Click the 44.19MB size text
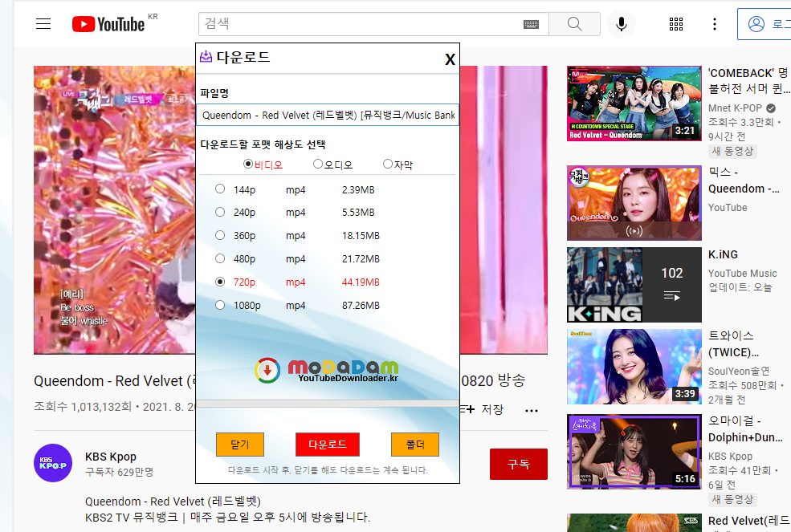791x532 pixels. (x=361, y=282)
